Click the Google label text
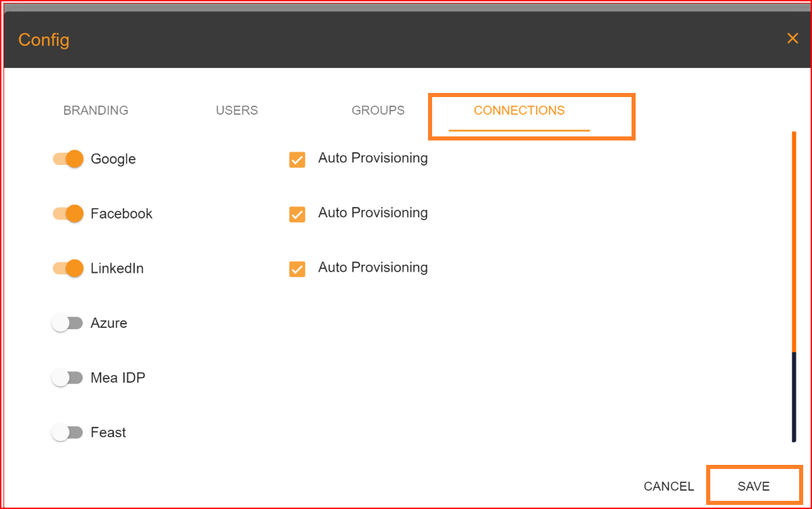The width and height of the screenshot is (812, 509). 113,159
